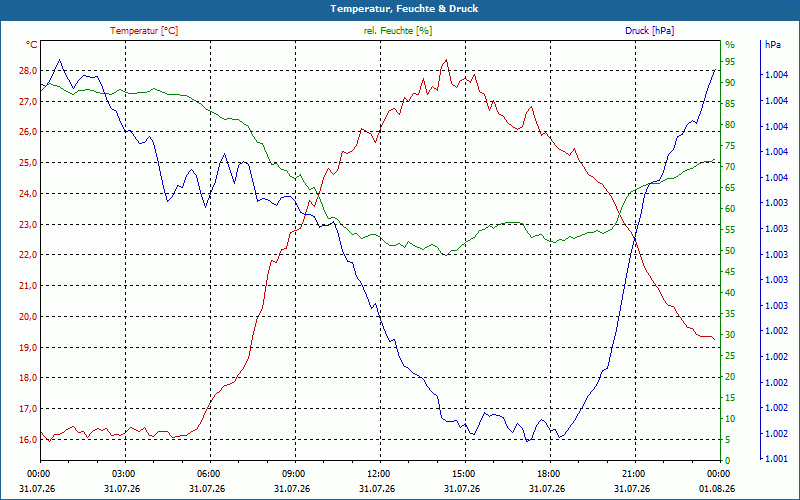Click the '10' humidity axis value
Screen dimensions: 800x500
click(x=730, y=419)
